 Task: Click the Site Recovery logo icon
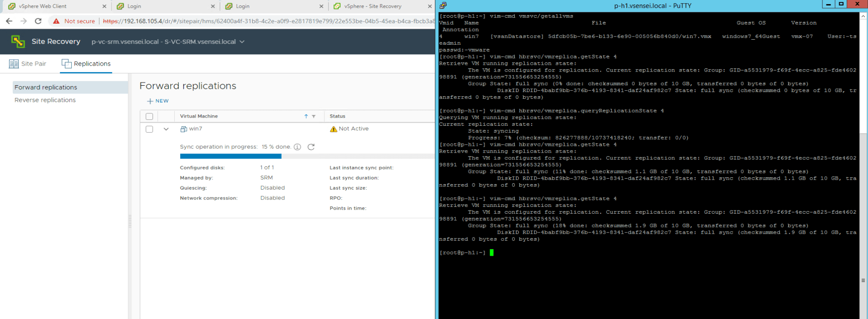click(18, 41)
